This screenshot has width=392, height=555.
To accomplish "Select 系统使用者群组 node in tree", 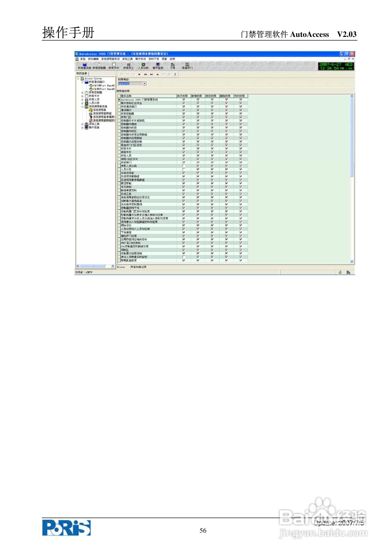I will click(x=100, y=113).
